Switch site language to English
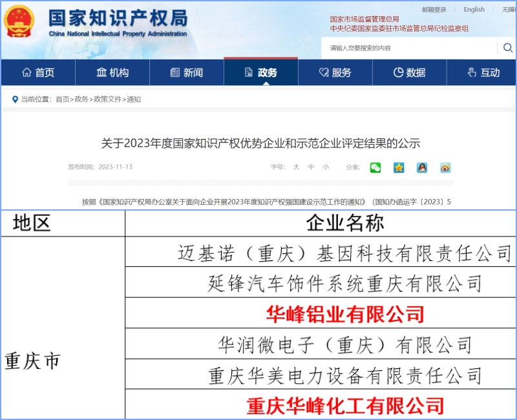 474,10
